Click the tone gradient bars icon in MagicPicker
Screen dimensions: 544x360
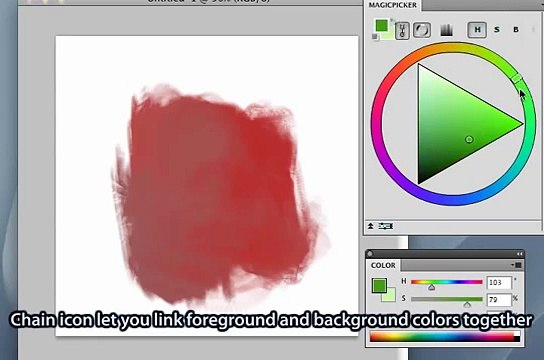tap(447, 30)
